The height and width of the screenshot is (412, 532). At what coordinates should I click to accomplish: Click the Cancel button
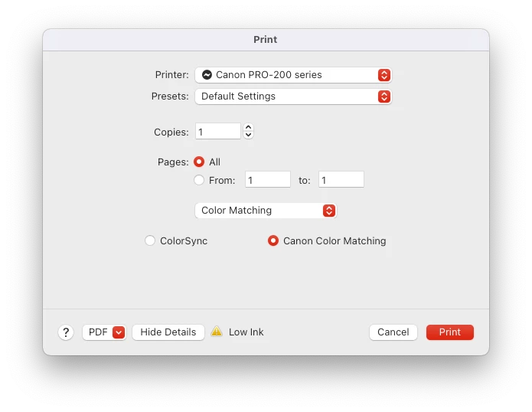coord(393,332)
